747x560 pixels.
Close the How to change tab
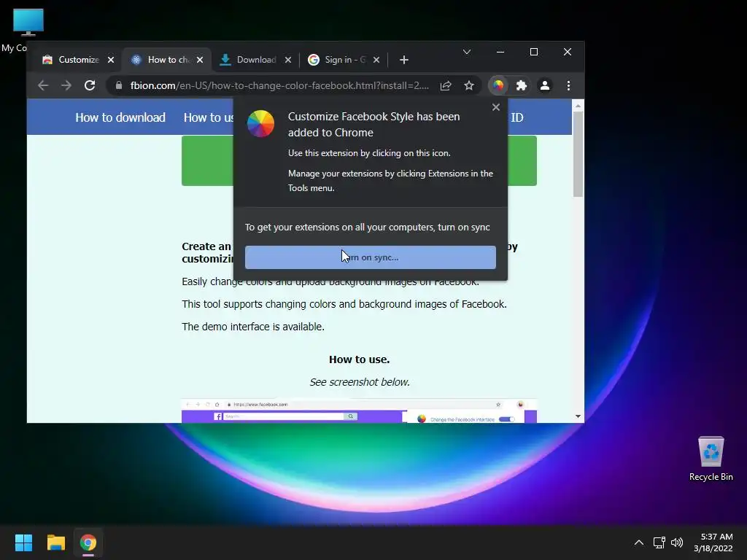point(200,60)
